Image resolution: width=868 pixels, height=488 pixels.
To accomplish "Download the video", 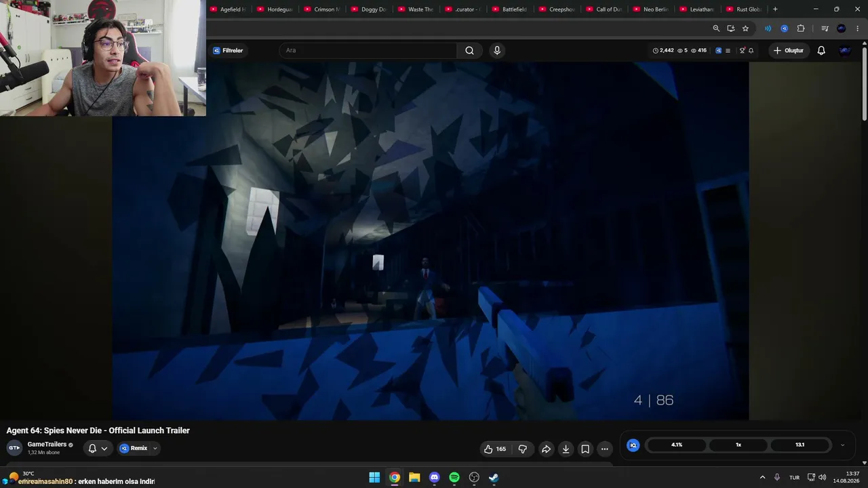I will [566, 449].
